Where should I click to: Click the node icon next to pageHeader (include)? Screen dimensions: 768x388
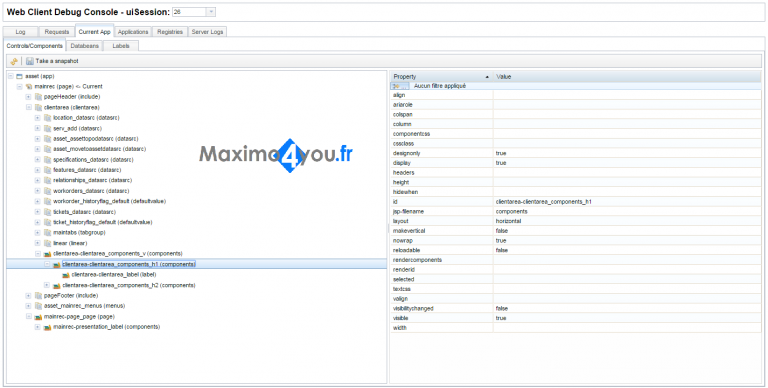pyautogui.click(x=38, y=97)
